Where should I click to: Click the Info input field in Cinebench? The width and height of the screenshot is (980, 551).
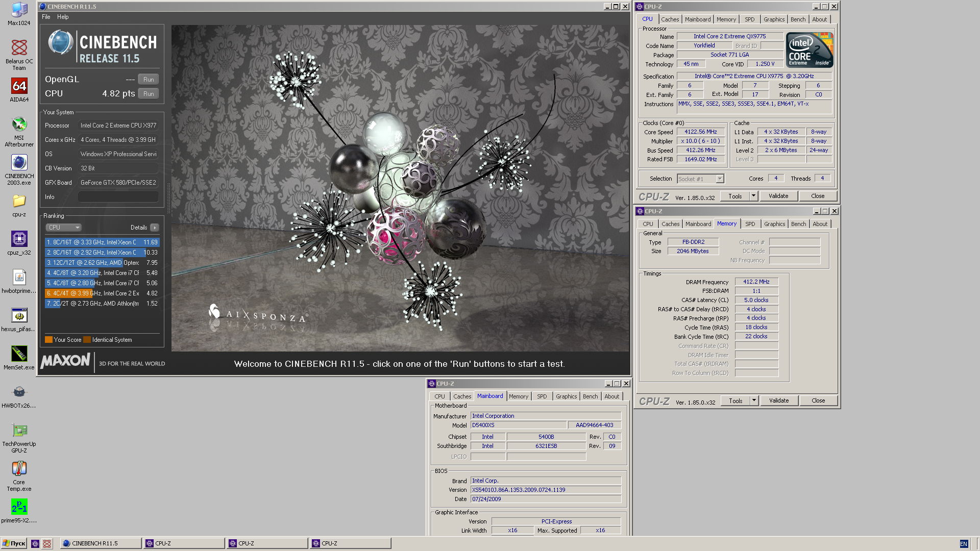[x=118, y=197]
